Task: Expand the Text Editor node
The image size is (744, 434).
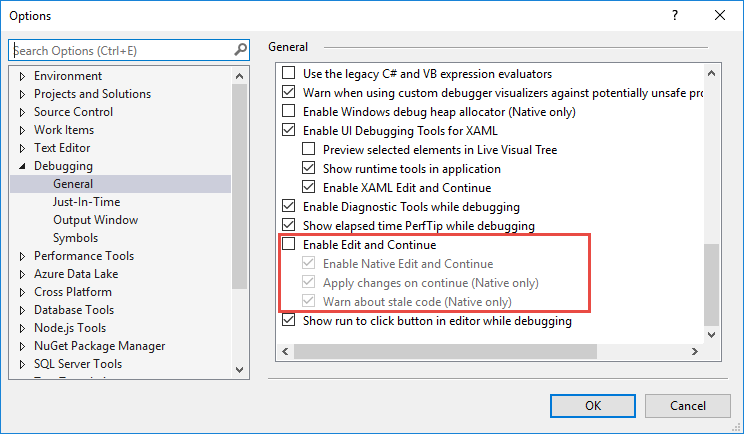Action: tap(23, 148)
